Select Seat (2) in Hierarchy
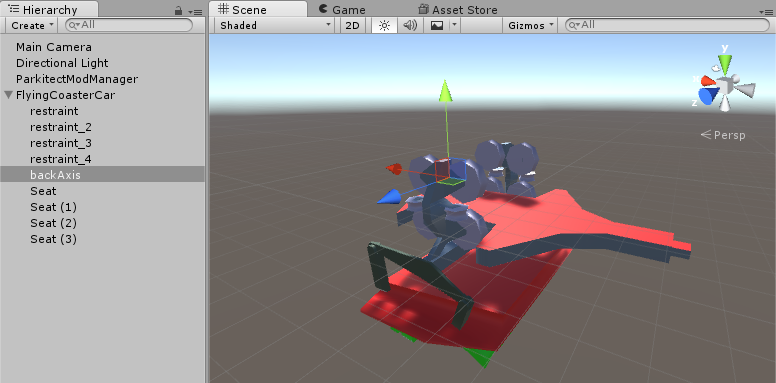 pos(53,223)
